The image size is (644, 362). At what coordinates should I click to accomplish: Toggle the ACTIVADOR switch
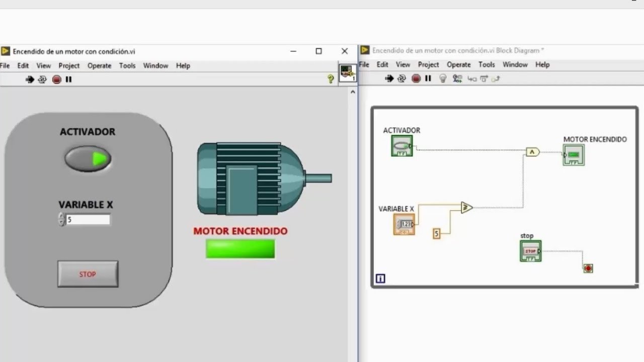coord(88,159)
